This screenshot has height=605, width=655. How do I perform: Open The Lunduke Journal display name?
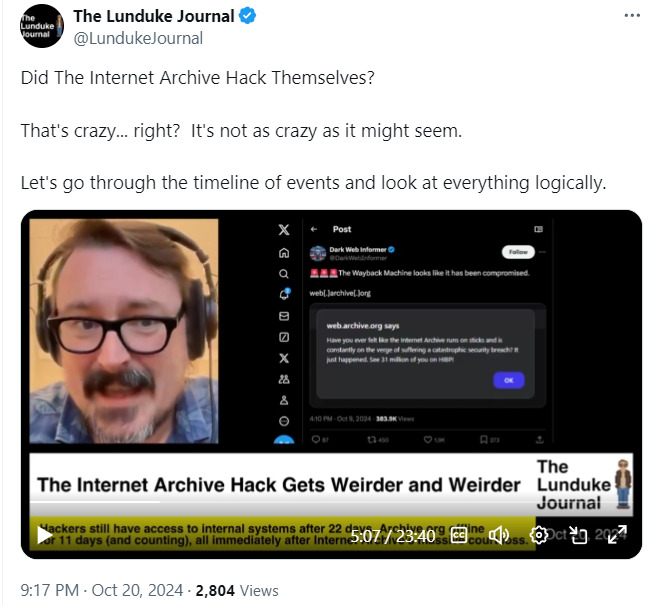154,16
